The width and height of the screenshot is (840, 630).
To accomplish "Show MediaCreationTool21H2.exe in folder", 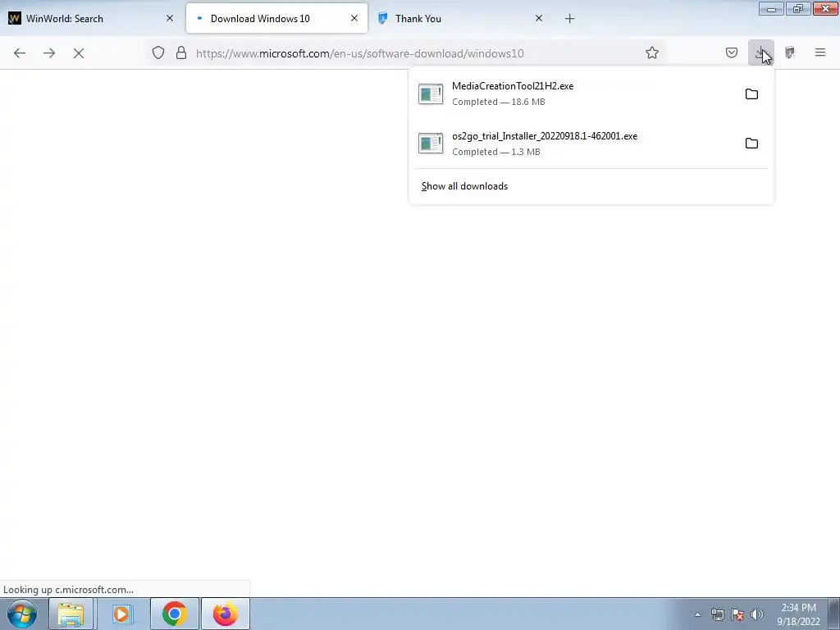I will tap(751, 94).
